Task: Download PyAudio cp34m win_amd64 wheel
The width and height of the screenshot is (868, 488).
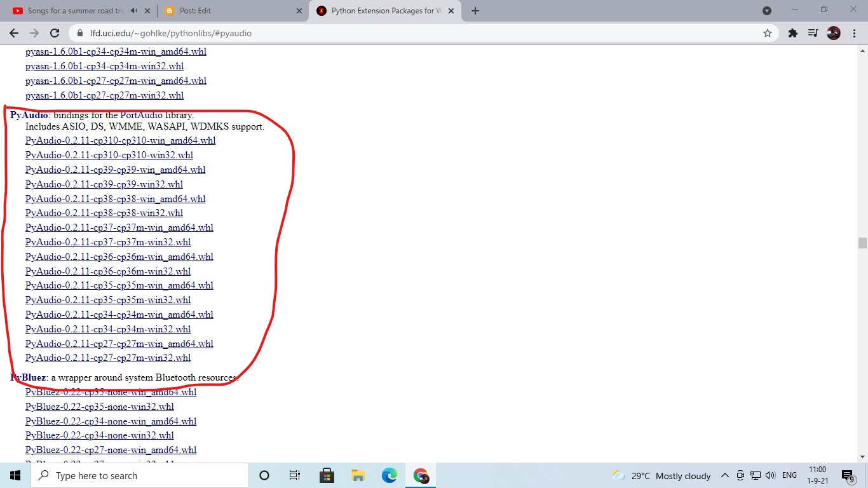Action: click(119, 315)
